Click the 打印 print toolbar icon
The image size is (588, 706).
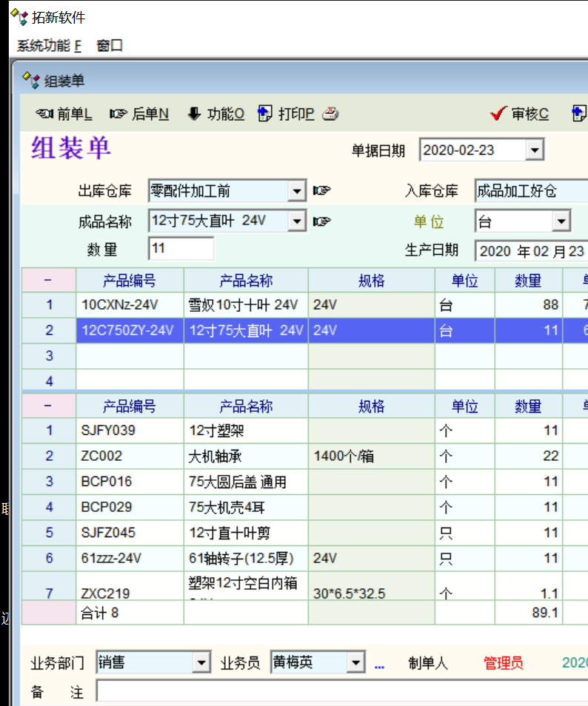point(265,114)
